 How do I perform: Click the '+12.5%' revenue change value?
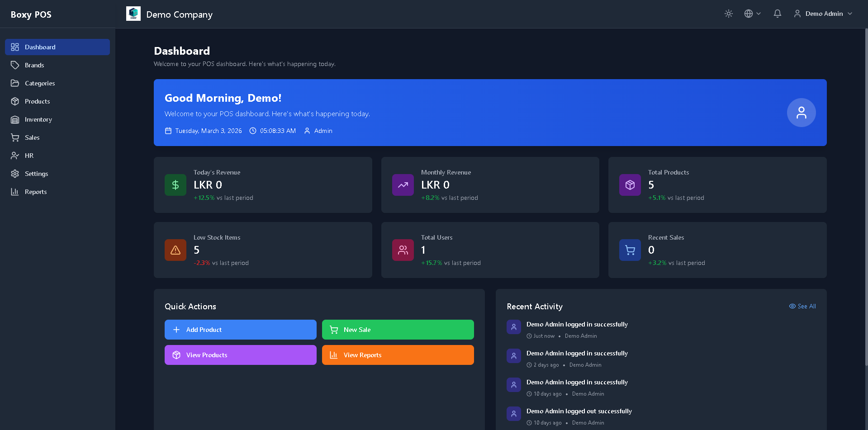(x=204, y=198)
